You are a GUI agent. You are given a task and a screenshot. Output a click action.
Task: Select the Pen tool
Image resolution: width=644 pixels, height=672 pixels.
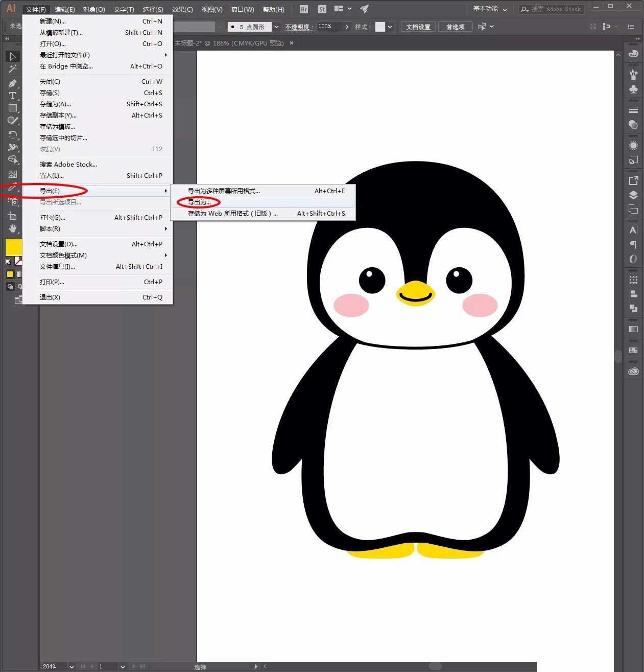(13, 83)
